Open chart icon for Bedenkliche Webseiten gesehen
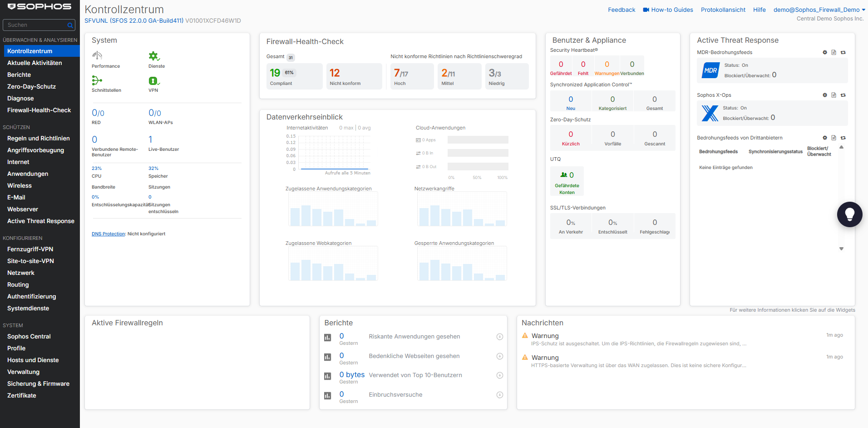 [x=327, y=357]
